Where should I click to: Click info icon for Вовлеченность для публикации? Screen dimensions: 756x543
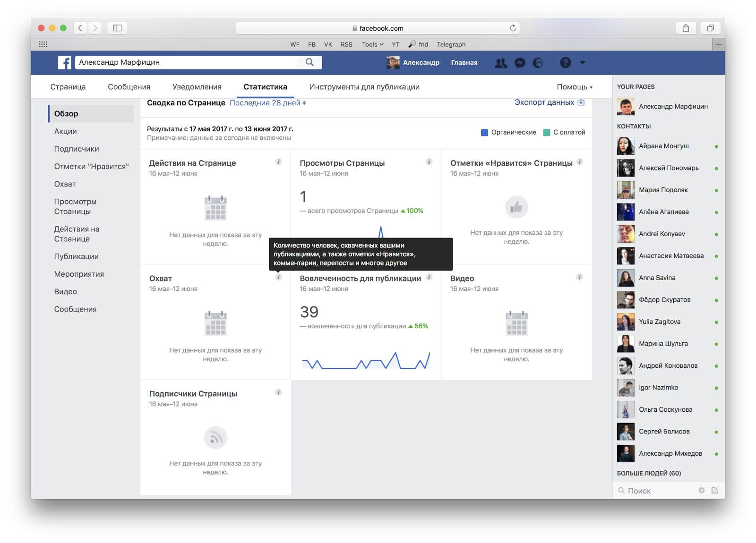(429, 277)
